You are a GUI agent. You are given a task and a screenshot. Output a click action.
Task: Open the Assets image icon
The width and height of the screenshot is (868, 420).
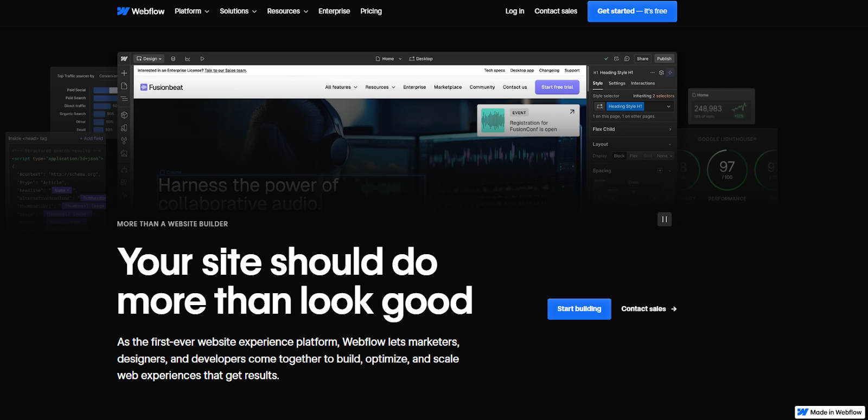[x=124, y=153]
